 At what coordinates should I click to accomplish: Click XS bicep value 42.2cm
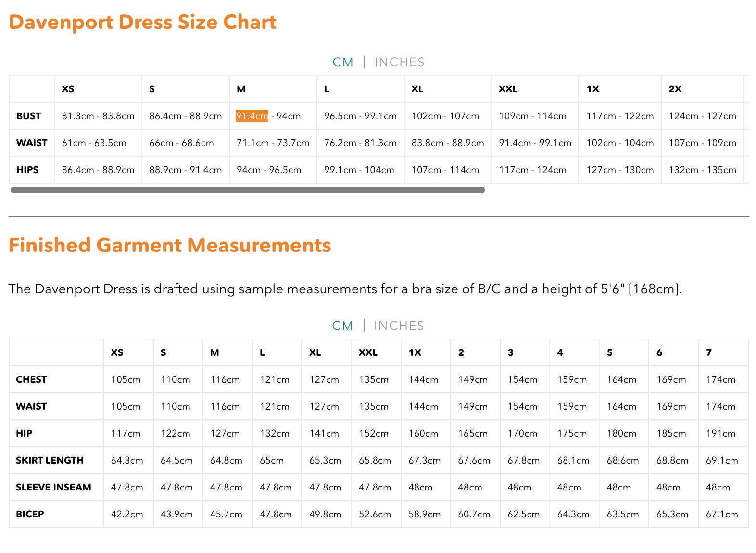127,514
